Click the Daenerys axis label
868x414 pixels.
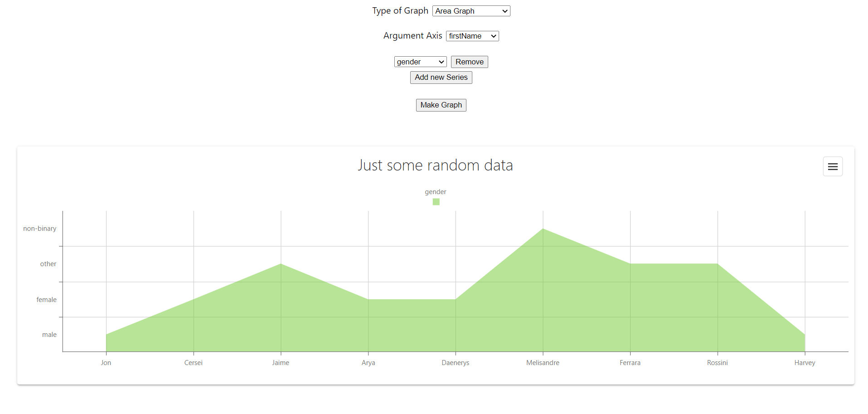pos(456,363)
